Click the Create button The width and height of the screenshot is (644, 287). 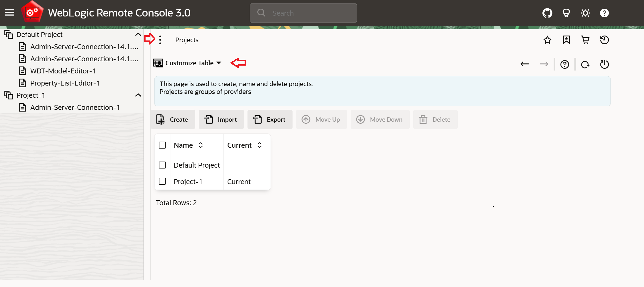click(173, 119)
